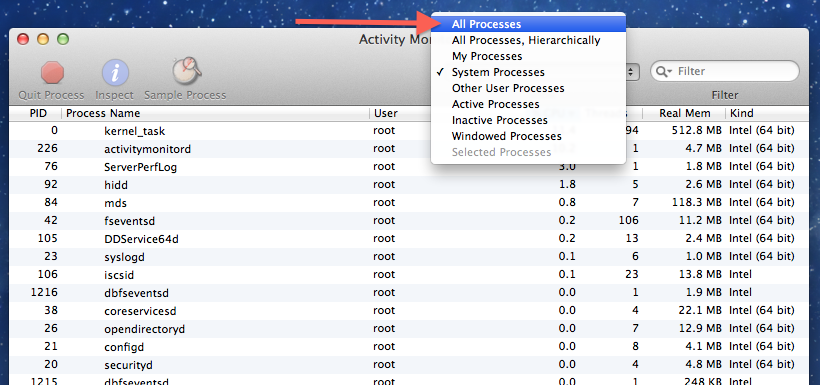Screen dimensions: 820x385
Task: Click the process filter popup arrows
Action: tap(633, 72)
